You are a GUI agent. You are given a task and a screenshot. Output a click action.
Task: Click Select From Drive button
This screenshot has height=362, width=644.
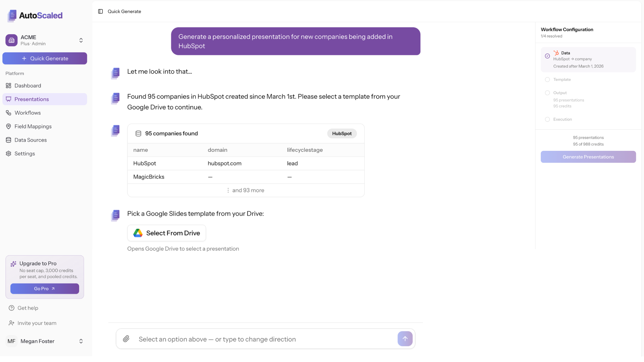tap(167, 233)
